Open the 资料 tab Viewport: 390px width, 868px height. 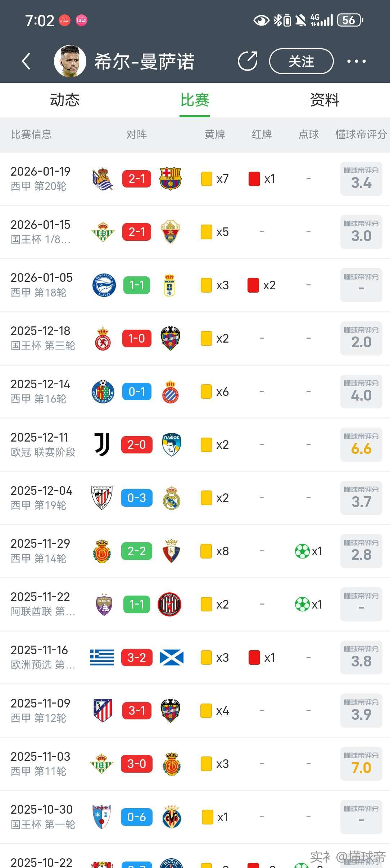[x=325, y=100]
